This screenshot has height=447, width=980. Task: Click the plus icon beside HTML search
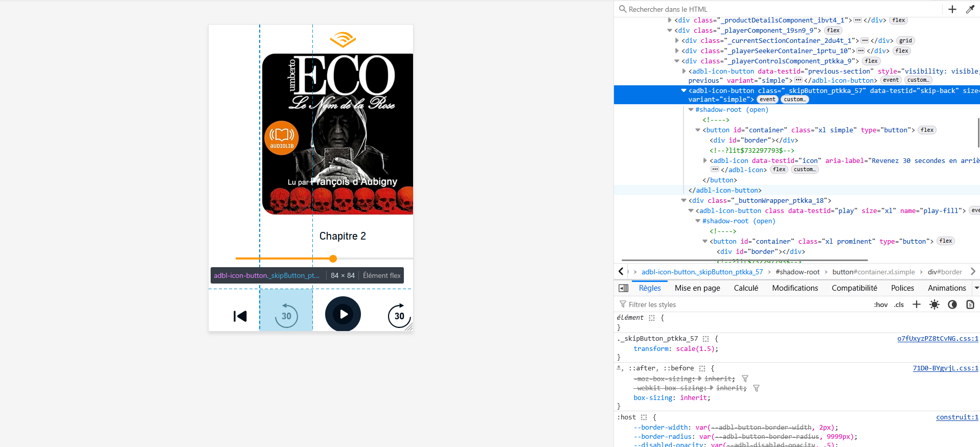pos(952,9)
